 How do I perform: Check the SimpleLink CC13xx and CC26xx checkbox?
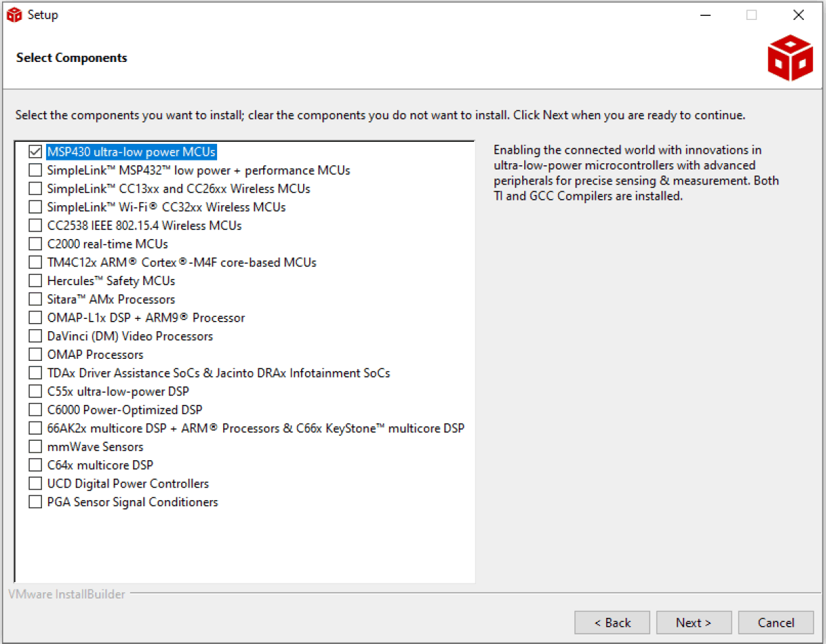click(x=35, y=189)
